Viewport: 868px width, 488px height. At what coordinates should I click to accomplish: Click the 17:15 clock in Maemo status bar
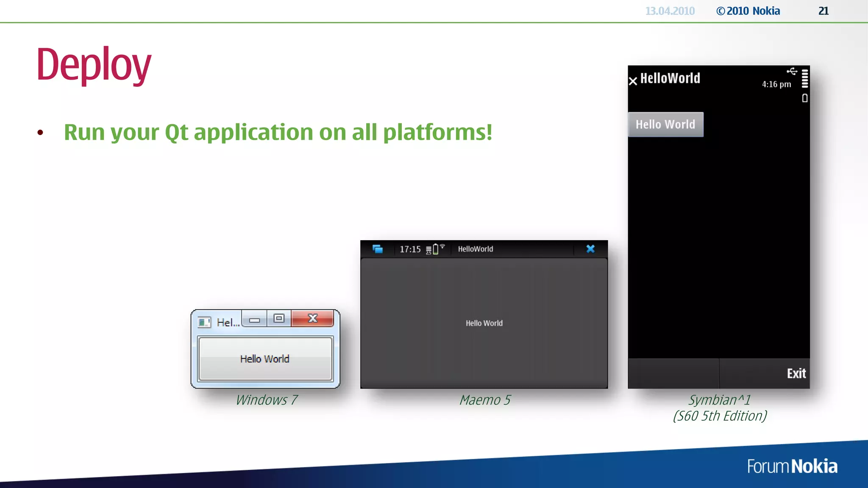[410, 250]
